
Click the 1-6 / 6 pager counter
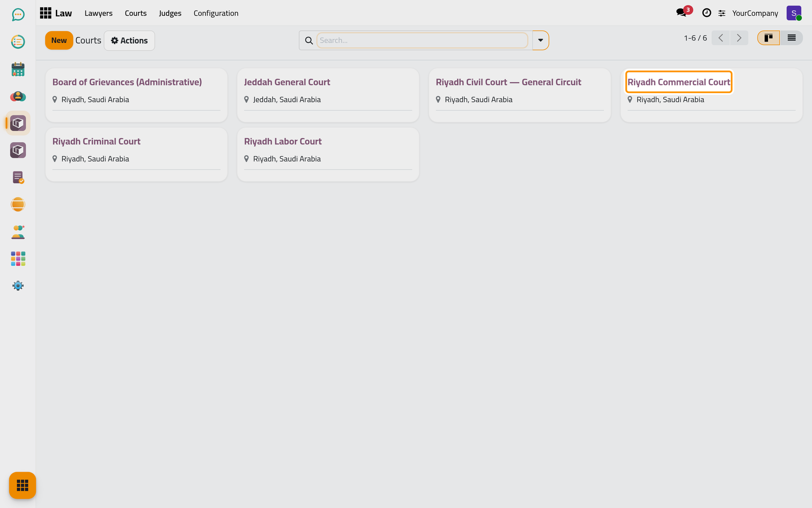[695, 38]
